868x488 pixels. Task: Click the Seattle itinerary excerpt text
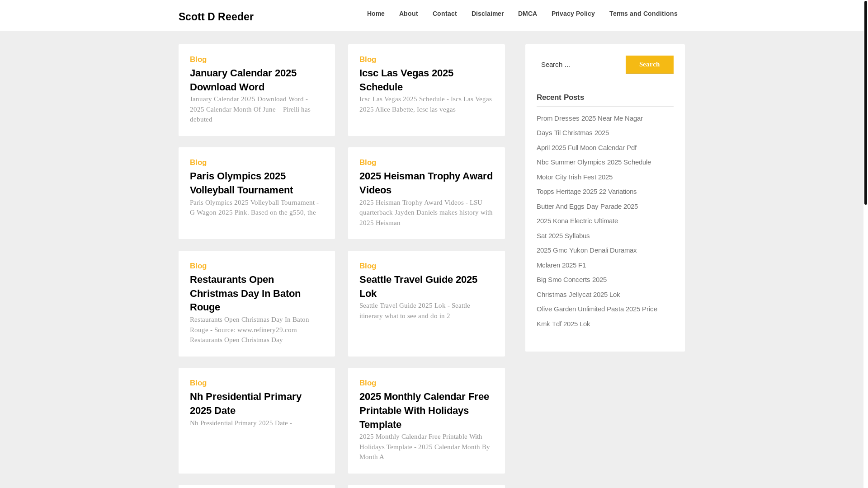pos(415,311)
